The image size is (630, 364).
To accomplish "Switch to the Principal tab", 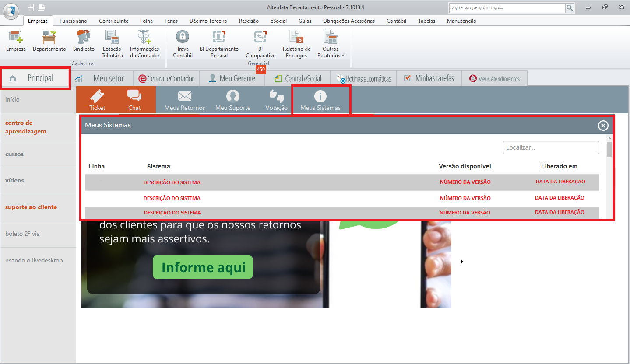I will coord(35,78).
